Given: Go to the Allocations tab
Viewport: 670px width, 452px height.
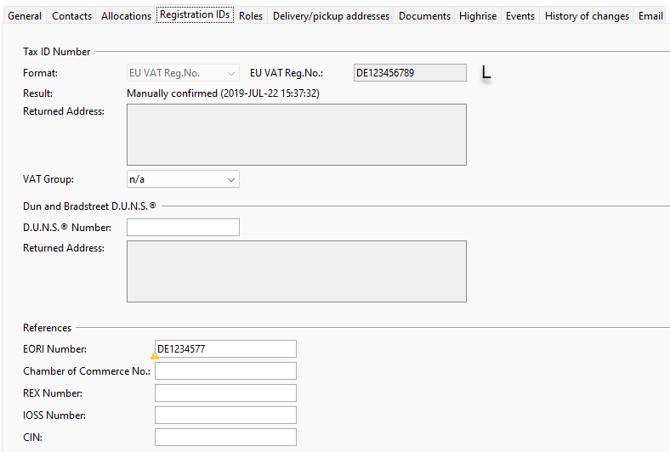Looking at the screenshot, I should click(x=126, y=16).
